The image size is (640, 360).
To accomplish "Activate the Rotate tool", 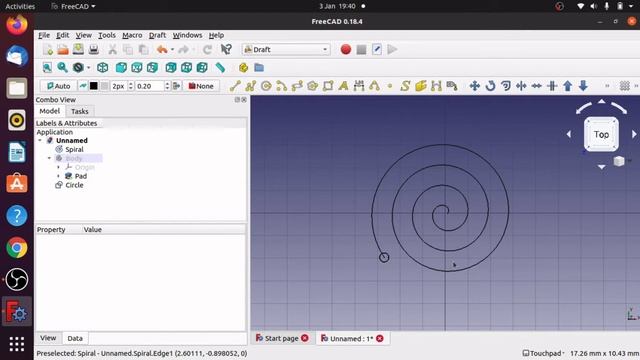I will 490,86.
